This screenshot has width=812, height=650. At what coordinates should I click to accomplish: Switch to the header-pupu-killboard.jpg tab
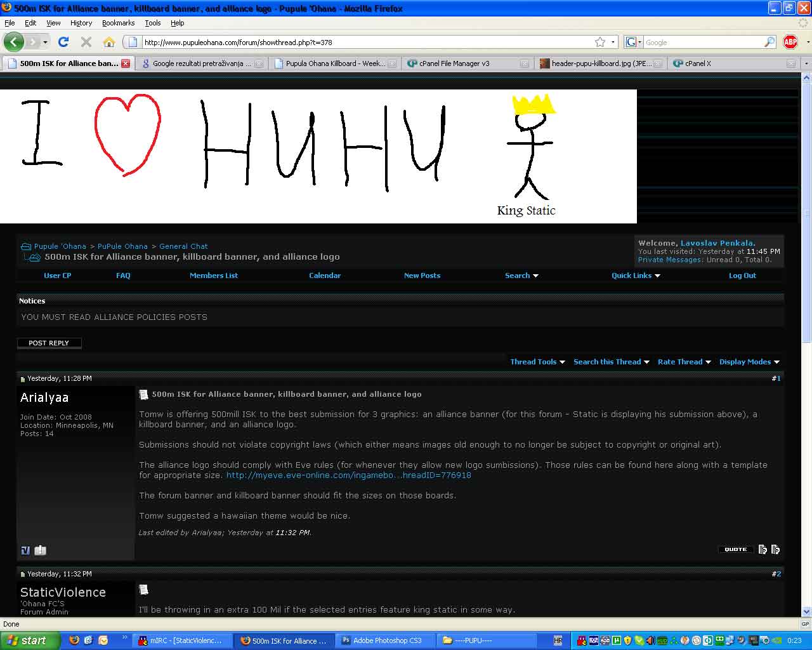pyautogui.click(x=601, y=63)
